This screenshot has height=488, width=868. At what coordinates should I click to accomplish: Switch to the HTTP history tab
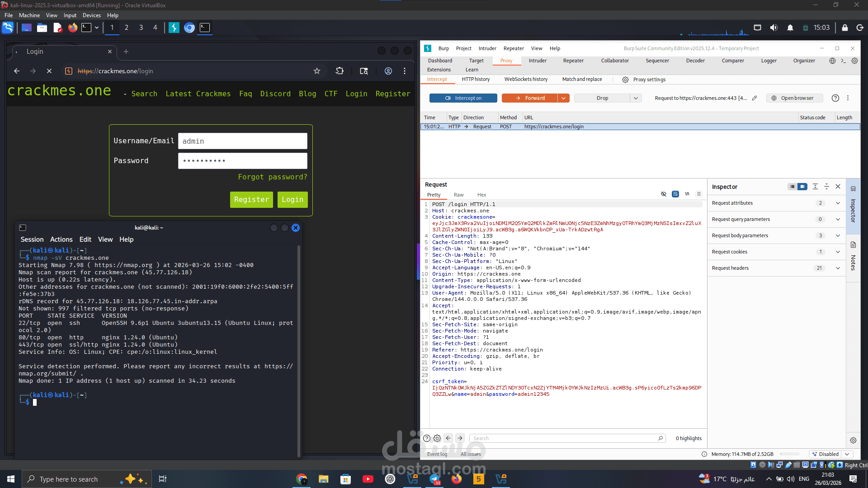(x=476, y=80)
